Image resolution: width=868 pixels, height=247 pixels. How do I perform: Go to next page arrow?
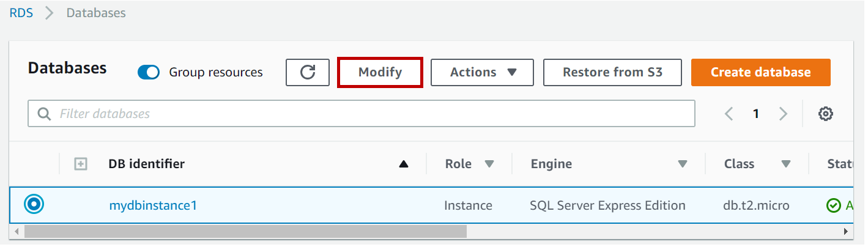click(x=783, y=114)
